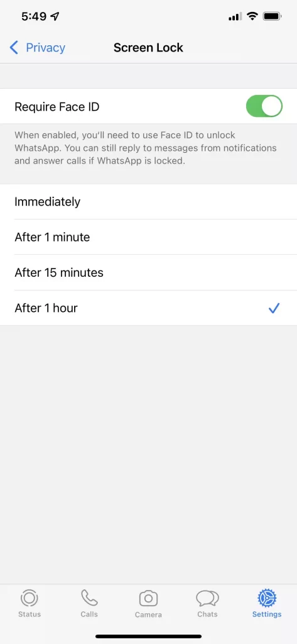This screenshot has height=644, width=297.
Task: Tap the Chats speech bubbles icon
Action: (x=207, y=599)
